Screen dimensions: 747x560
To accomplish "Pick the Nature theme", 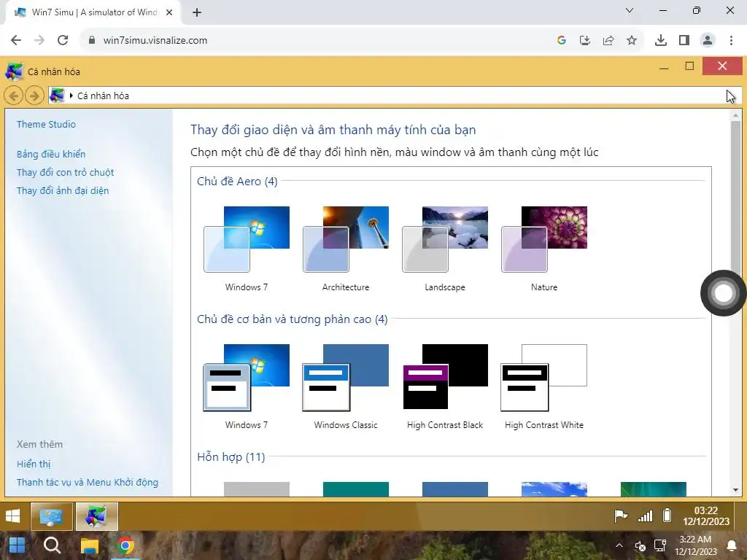I will coord(544,249).
